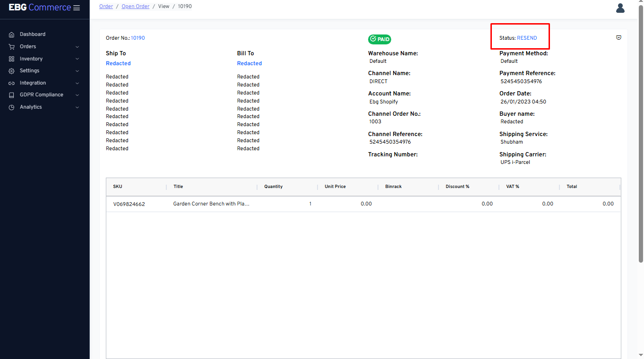
Task: Select the Integration link icon
Action: (x=12, y=83)
